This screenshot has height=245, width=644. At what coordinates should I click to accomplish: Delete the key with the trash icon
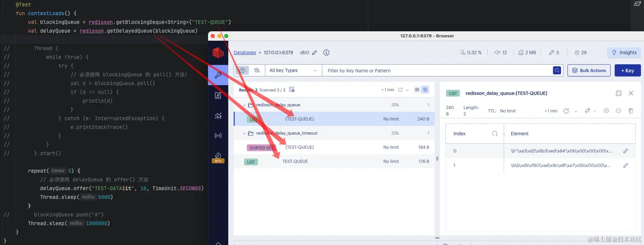click(631, 111)
